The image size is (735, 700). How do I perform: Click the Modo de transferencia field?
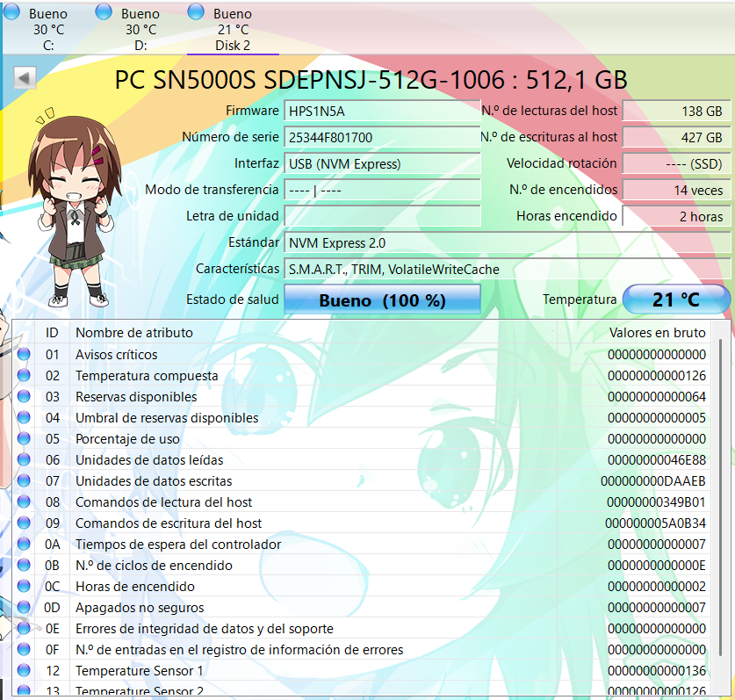(x=382, y=190)
